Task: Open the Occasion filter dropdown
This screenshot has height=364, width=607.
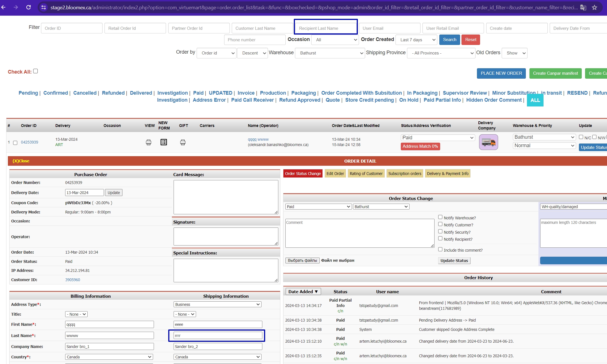Action: click(335, 40)
